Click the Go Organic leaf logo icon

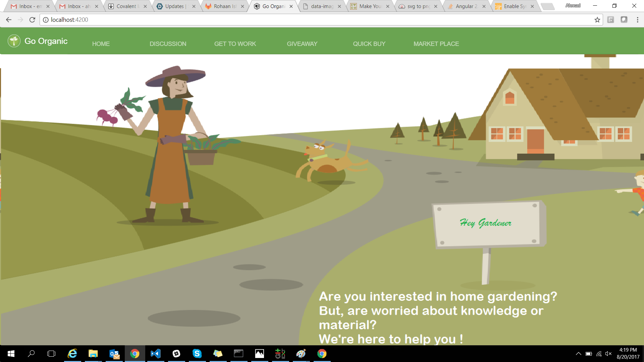pos(14,41)
